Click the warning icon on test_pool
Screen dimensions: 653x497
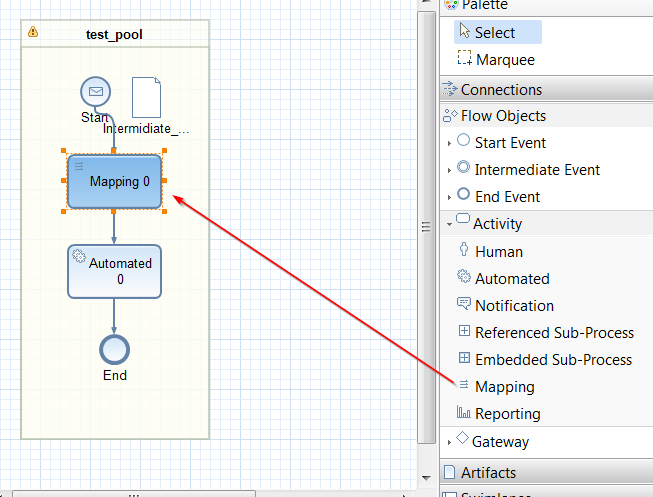pyautogui.click(x=33, y=32)
